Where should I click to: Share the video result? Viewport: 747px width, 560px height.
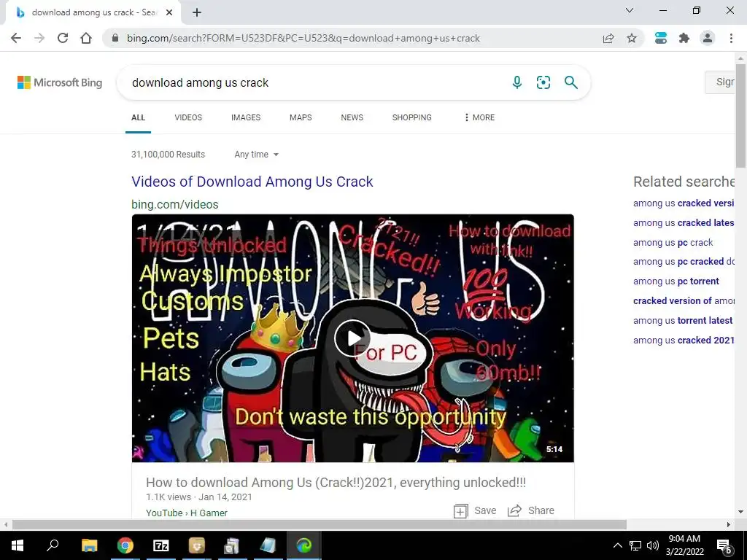(x=531, y=511)
